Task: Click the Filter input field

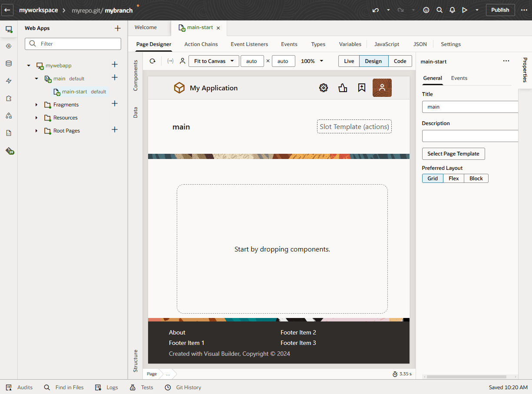Action: [x=78, y=44]
